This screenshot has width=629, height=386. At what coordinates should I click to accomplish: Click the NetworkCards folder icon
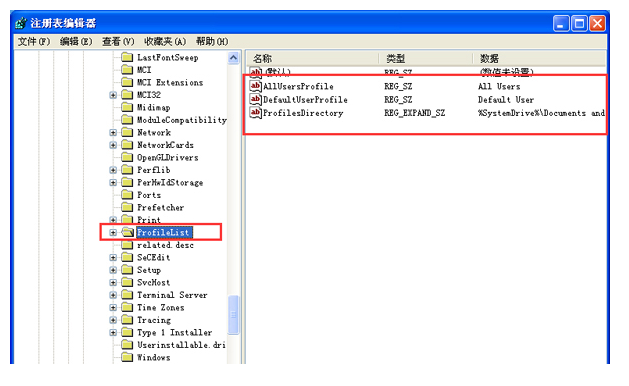(127, 145)
